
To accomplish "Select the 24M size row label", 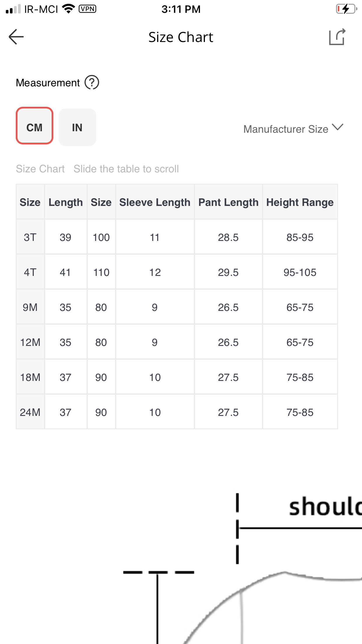I will tap(30, 412).
